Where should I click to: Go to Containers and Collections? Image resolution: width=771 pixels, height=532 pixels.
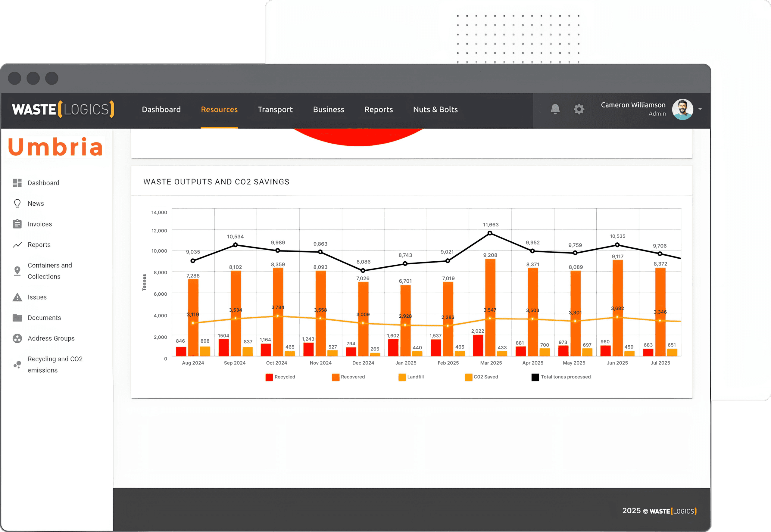point(50,271)
